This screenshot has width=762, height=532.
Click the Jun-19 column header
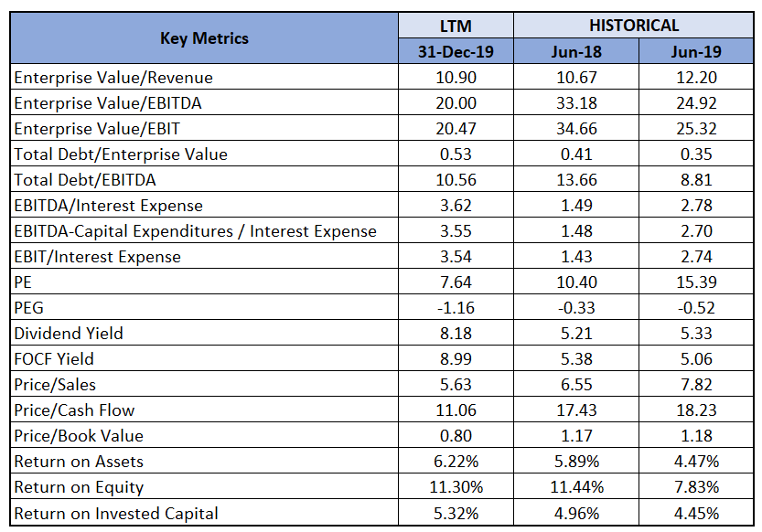tap(696, 51)
